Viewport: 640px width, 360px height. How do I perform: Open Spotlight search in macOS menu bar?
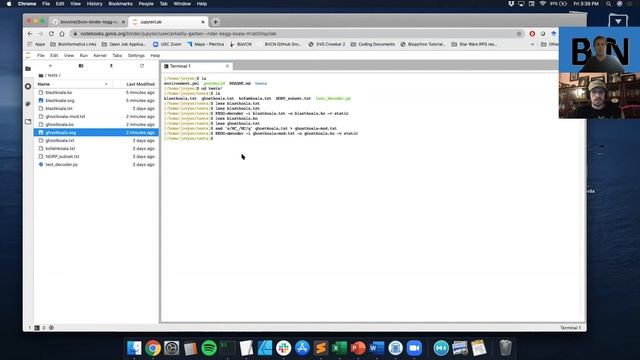pyautogui.click(x=608, y=4)
